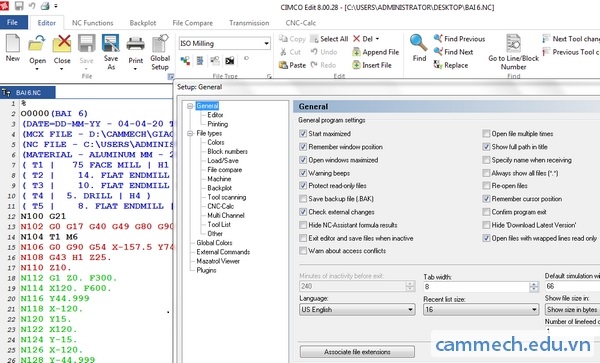
Task: Toggle Start maximized checkbox
Action: click(x=303, y=133)
